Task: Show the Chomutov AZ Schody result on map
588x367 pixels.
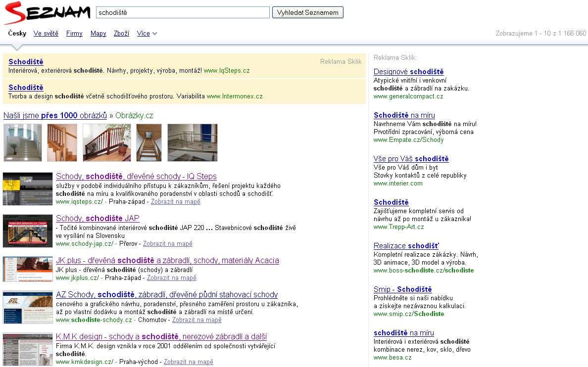Action: tap(197, 320)
